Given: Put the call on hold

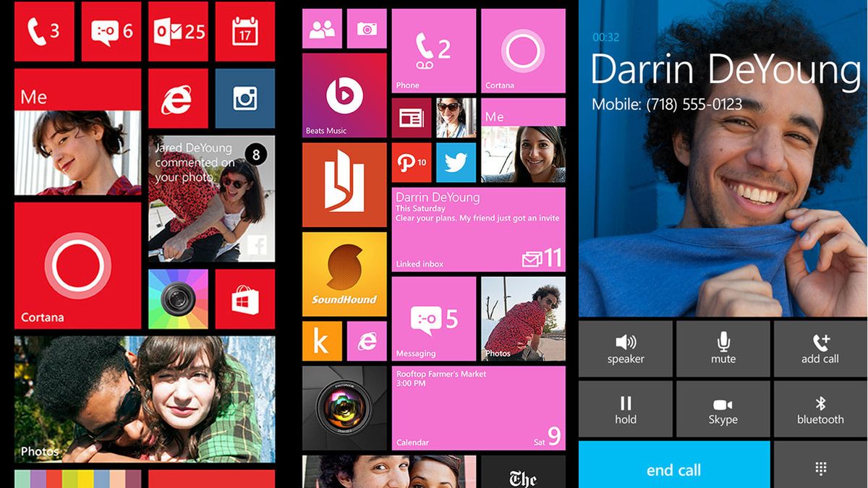Looking at the screenshot, I should [626, 409].
